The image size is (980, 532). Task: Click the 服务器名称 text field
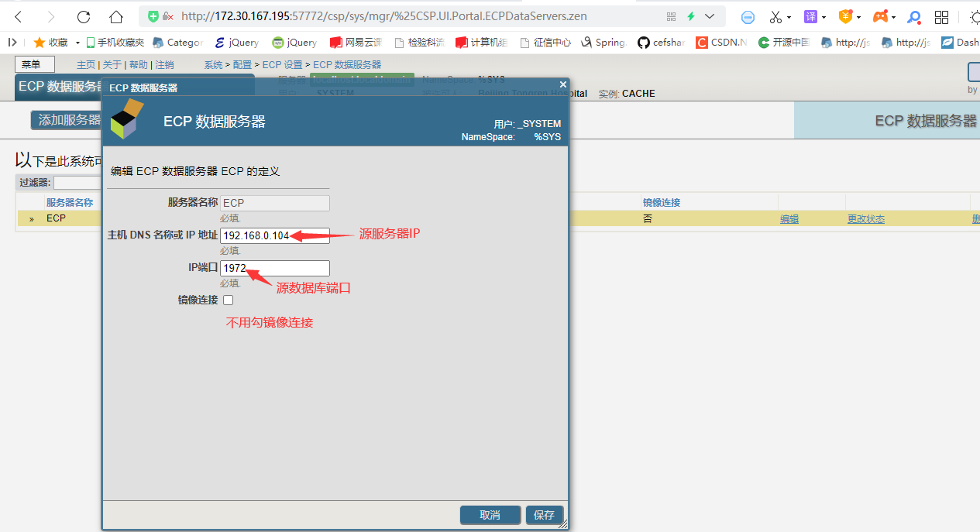pyautogui.click(x=275, y=204)
